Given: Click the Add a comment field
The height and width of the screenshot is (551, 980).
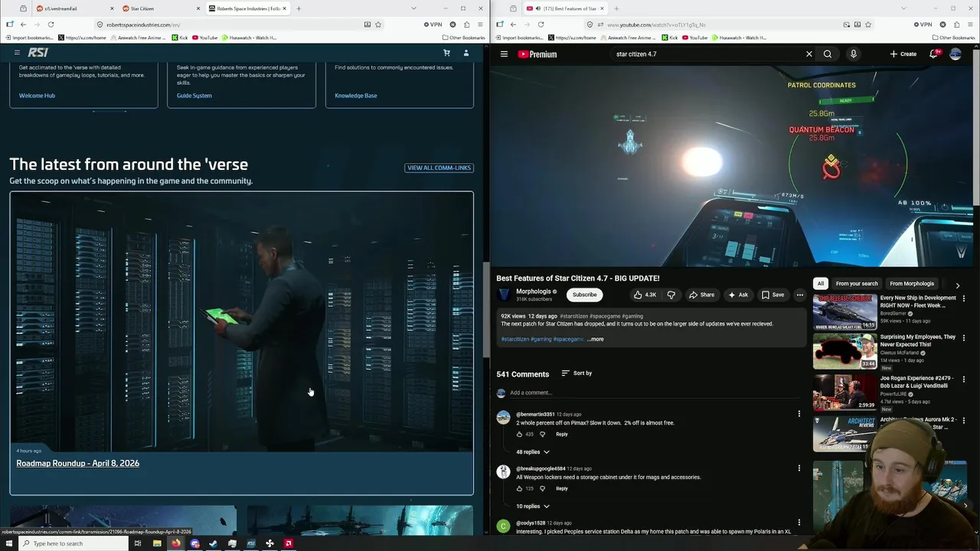Looking at the screenshot, I should [x=655, y=393].
